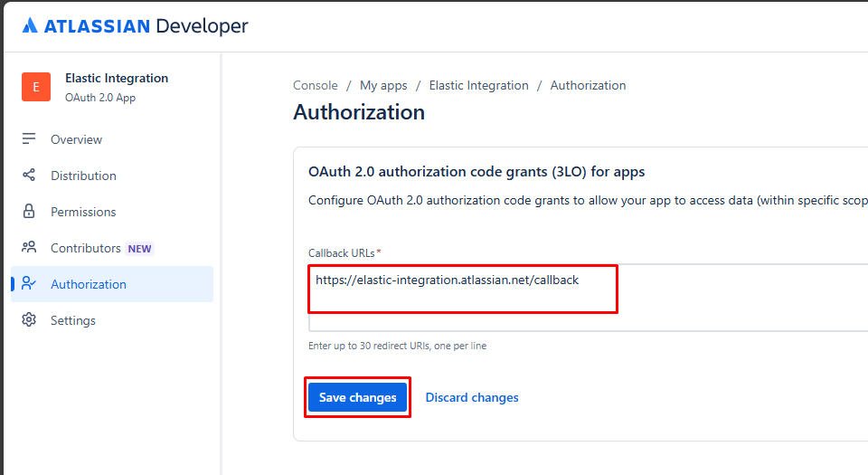Click the Elastic Integration app name in sidebar

pyautogui.click(x=117, y=79)
